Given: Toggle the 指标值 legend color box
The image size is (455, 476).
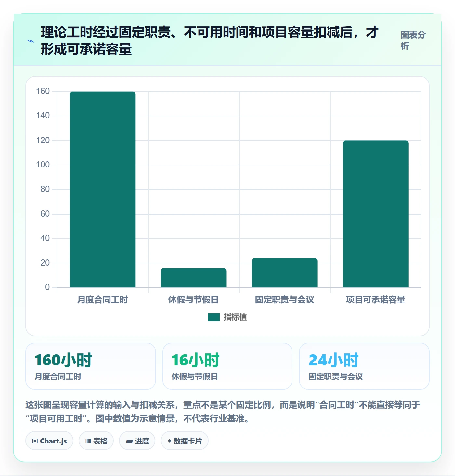Looking at the screenshot, I should (214, 317).
